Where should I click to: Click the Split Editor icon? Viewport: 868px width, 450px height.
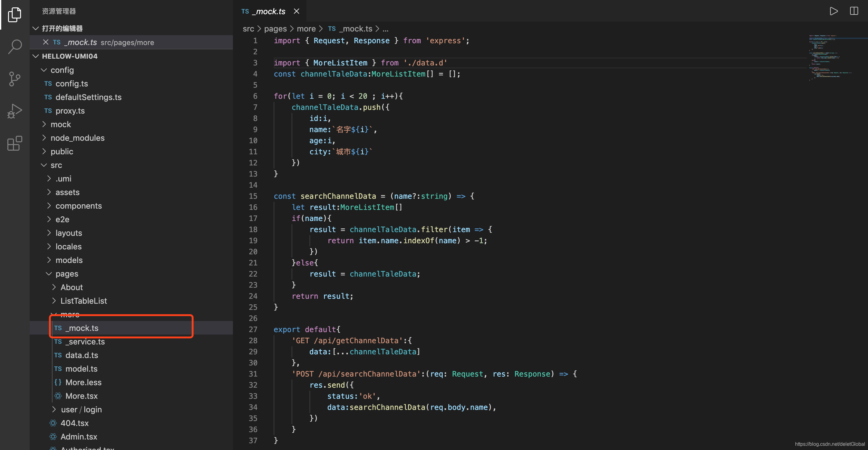coord(854,11)
